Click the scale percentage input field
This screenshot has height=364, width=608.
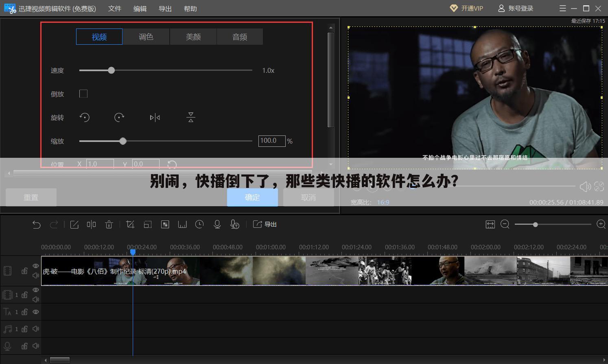coord(272,141)
